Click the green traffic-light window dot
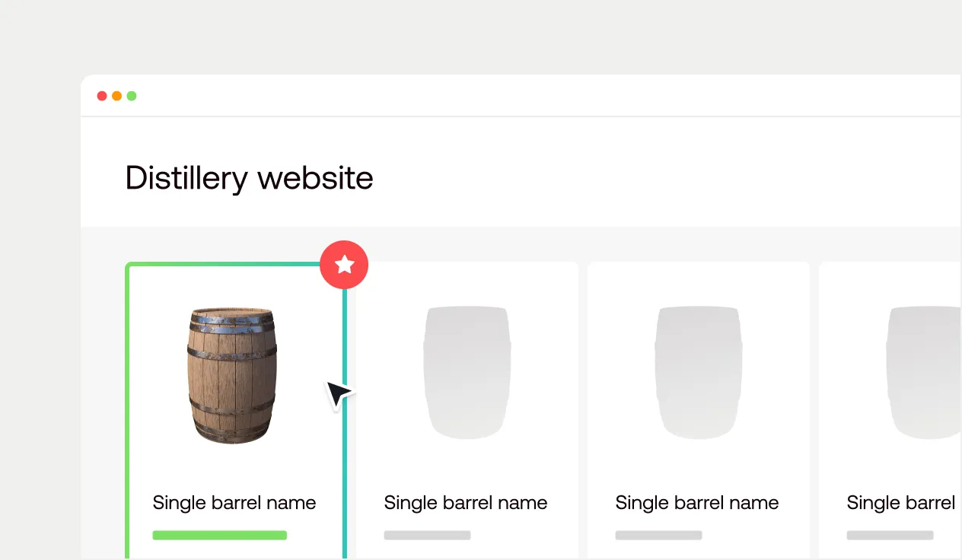The height and width of the screenshot is (560, 962). click(131, 96)
